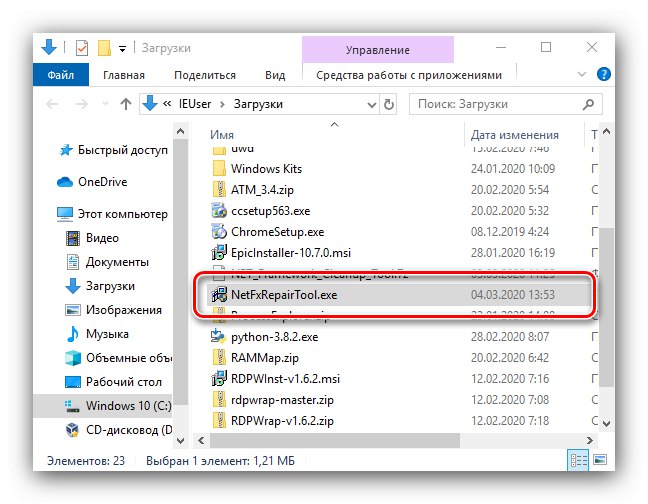Select the python-3.8.2.exe file
This screenshot has width=648, height=504.
(274, 337)
